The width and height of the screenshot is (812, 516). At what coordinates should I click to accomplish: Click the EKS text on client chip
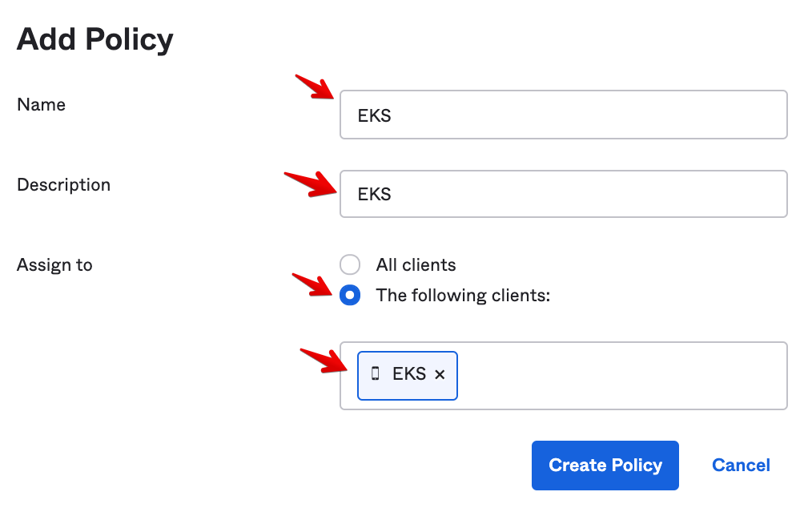tap(409, 373)
